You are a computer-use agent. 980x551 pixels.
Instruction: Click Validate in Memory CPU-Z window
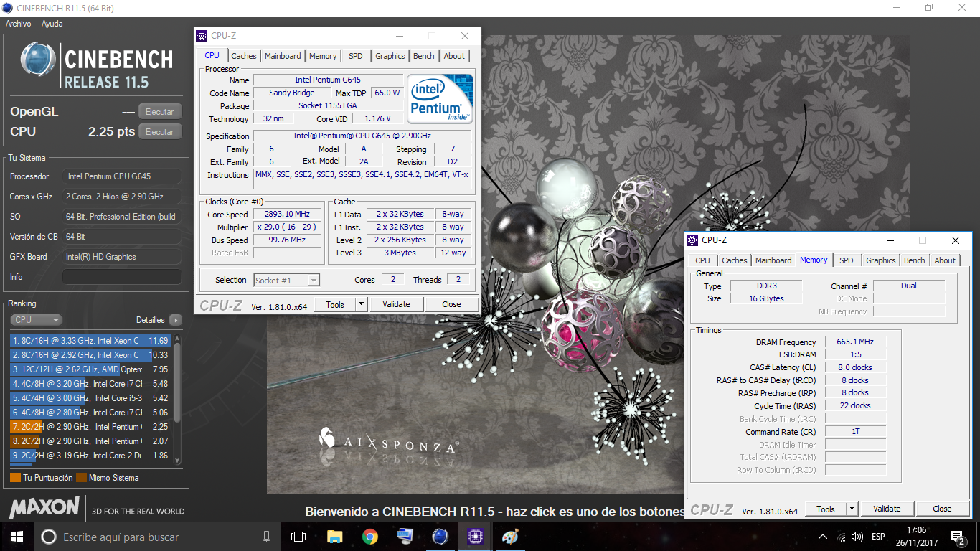click(x=887, y=509)
